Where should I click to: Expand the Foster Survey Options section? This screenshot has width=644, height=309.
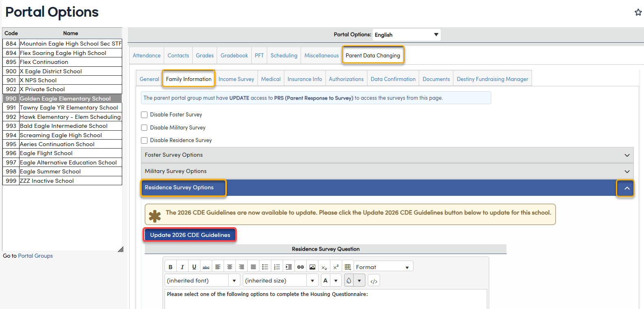pos(387,155)
